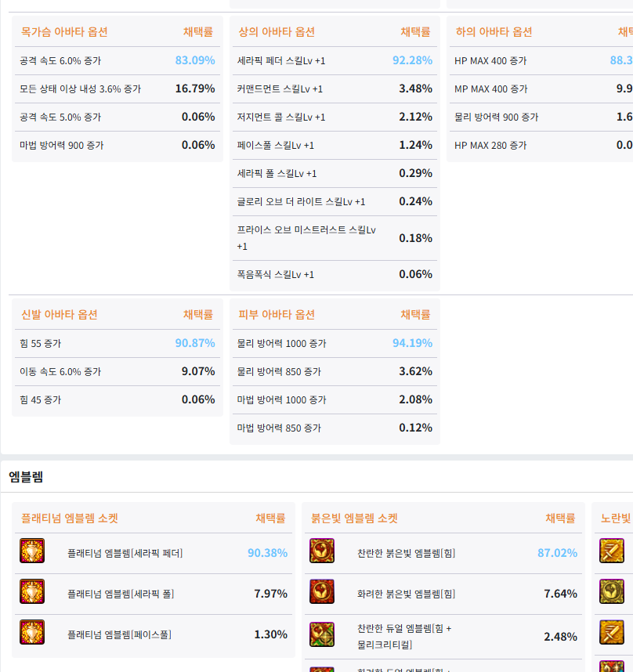Screen dimensions: 633x672
Task: Click the 87.02% red emblem rate
Action: (557, 553)
